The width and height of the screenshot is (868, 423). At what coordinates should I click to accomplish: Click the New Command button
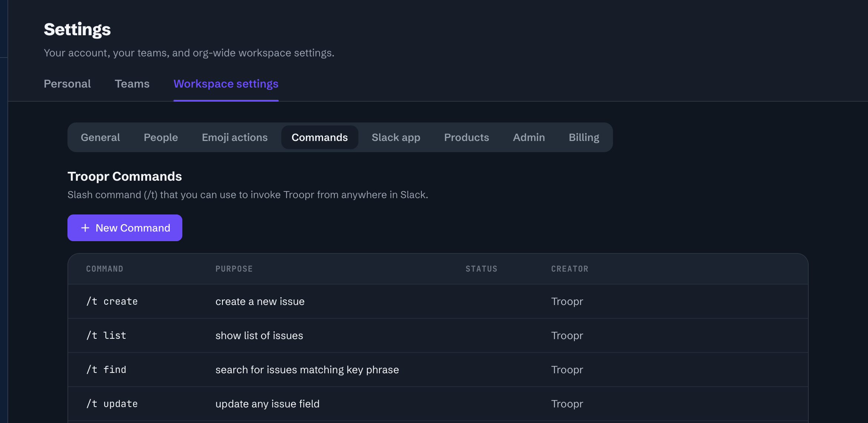[125, 228]
